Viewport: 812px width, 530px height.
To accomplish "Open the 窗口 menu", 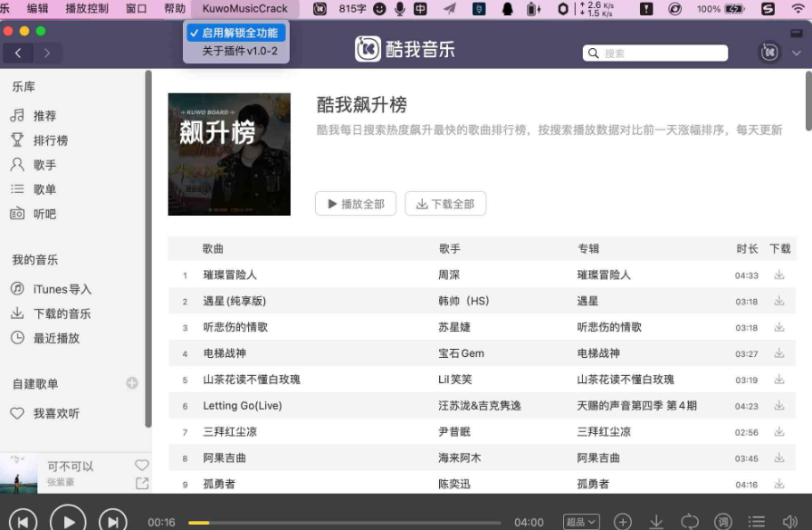I will pos(136,9).
